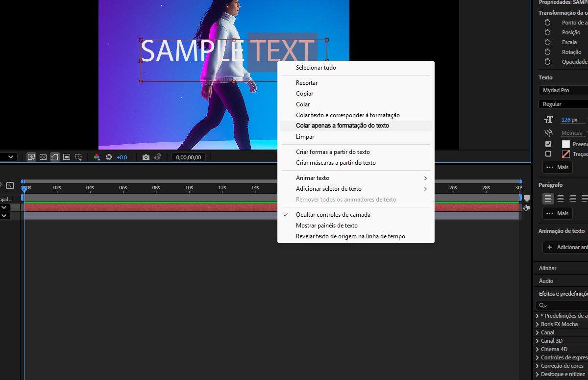Click the timecode field showing 0;00;00;00
The height and width of the screenshot is (380, 588).
[188, 157]
